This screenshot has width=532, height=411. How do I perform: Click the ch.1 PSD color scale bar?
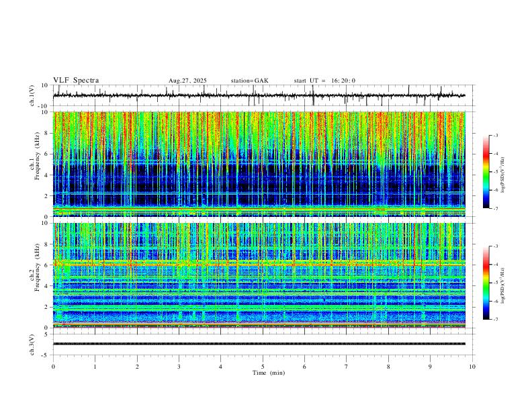click(x=486, y=172)
